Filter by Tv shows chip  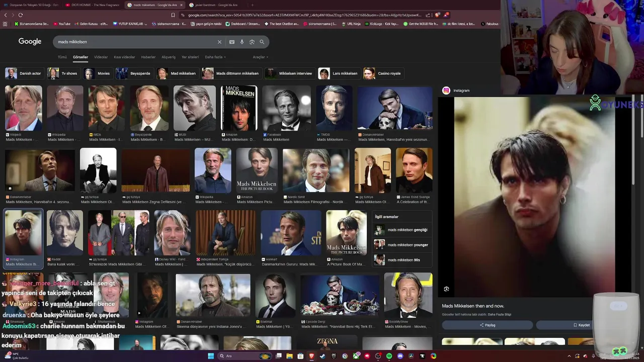(64, 73)
